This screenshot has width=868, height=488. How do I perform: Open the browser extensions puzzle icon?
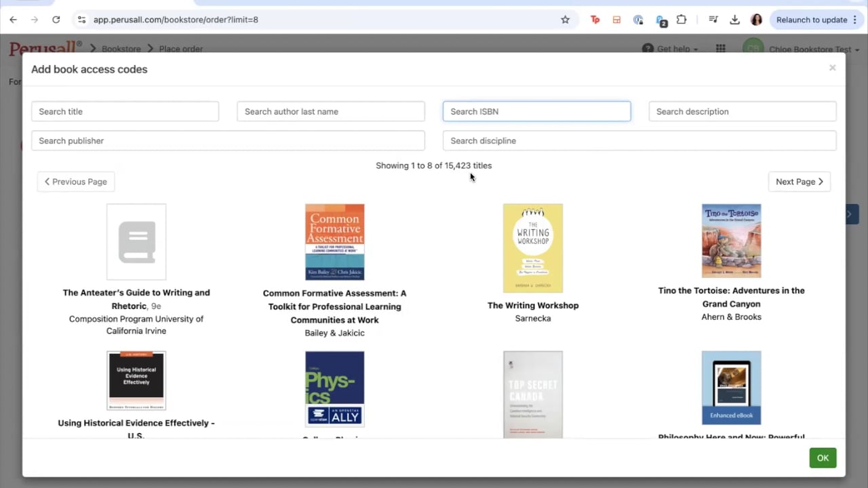coord(682,20)
